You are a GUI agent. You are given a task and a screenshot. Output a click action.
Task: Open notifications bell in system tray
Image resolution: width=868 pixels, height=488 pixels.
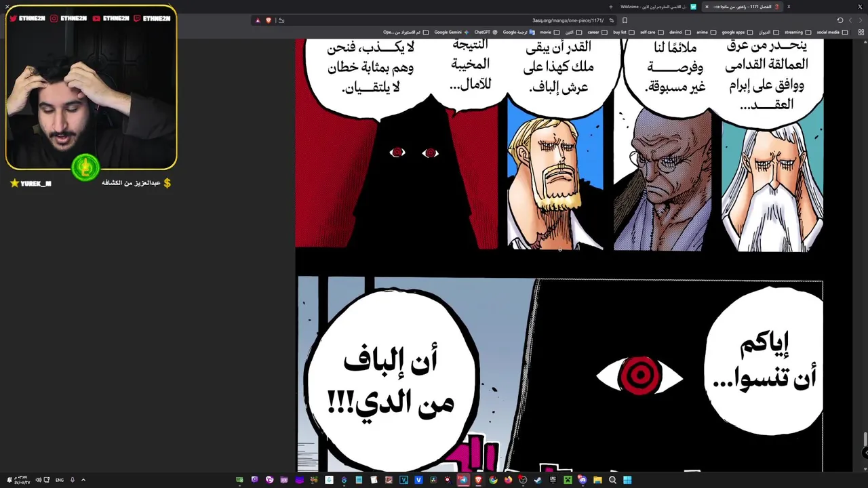pos(8,480)
